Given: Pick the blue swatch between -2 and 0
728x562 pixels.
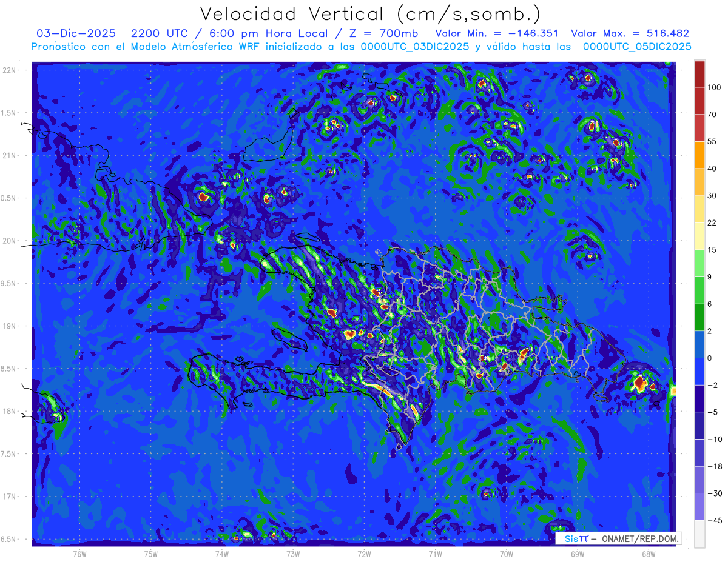Looking at the screenshot, I should pos(699,370).
